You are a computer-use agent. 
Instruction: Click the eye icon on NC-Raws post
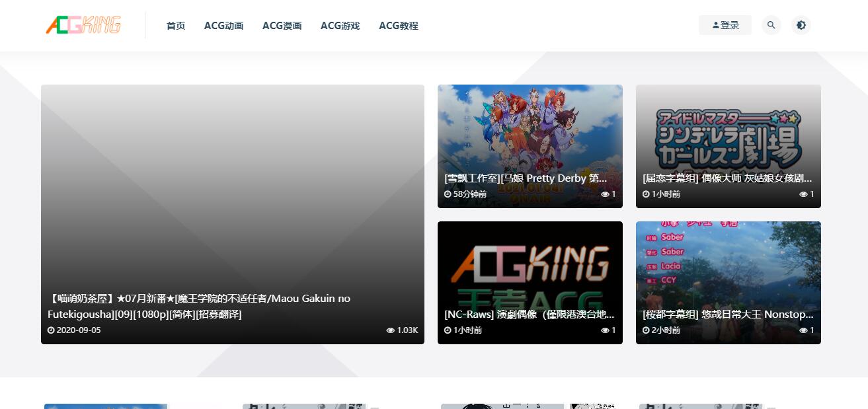click(605, 330)
